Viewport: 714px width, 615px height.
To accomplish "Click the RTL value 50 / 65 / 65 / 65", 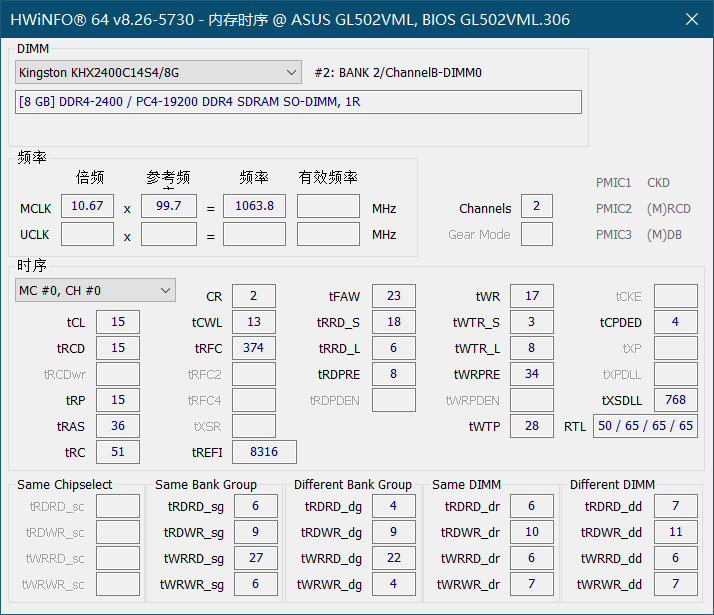I will (x=645, y=426).
